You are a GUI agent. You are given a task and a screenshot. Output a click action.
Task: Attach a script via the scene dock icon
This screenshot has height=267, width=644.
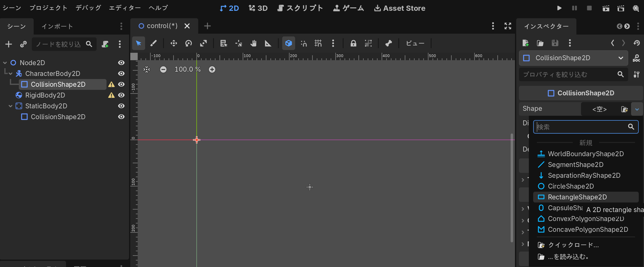tap(105, 44)
